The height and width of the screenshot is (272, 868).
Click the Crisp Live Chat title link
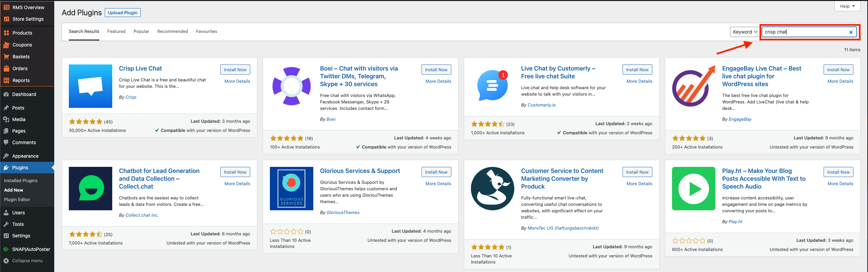coord(140,69)
